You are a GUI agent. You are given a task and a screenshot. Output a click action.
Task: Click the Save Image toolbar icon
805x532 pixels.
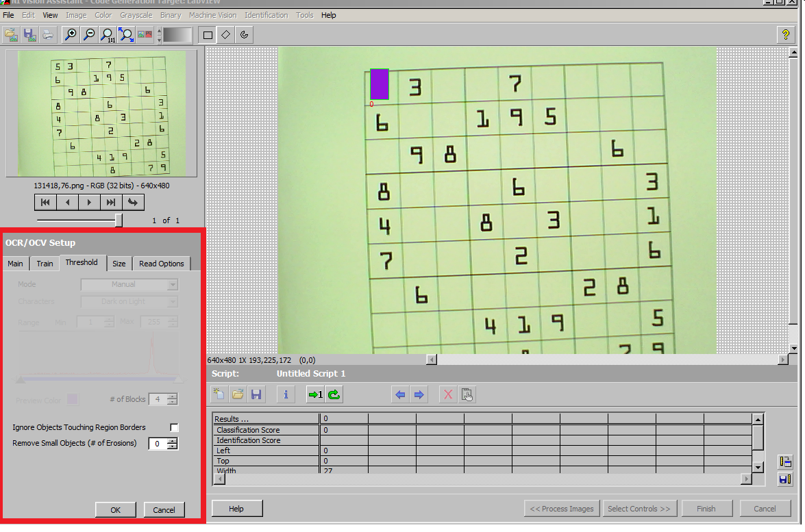point(29,35)
